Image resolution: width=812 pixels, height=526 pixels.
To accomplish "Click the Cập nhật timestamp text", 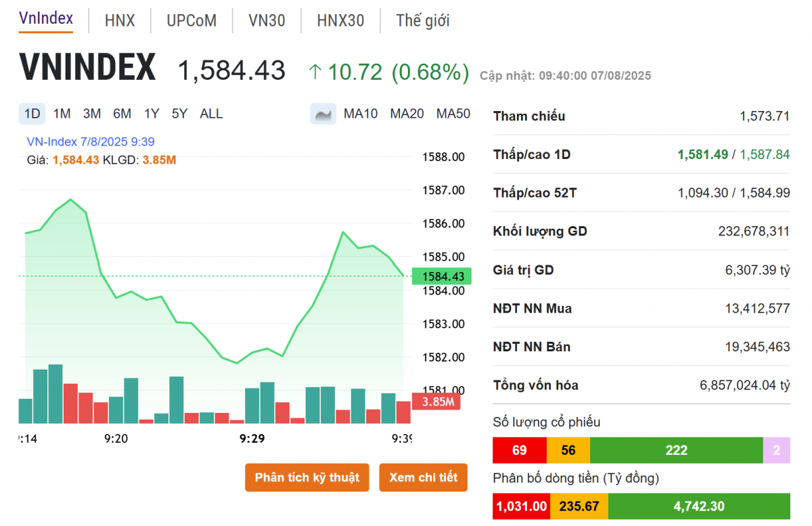I will coord(566,76).
